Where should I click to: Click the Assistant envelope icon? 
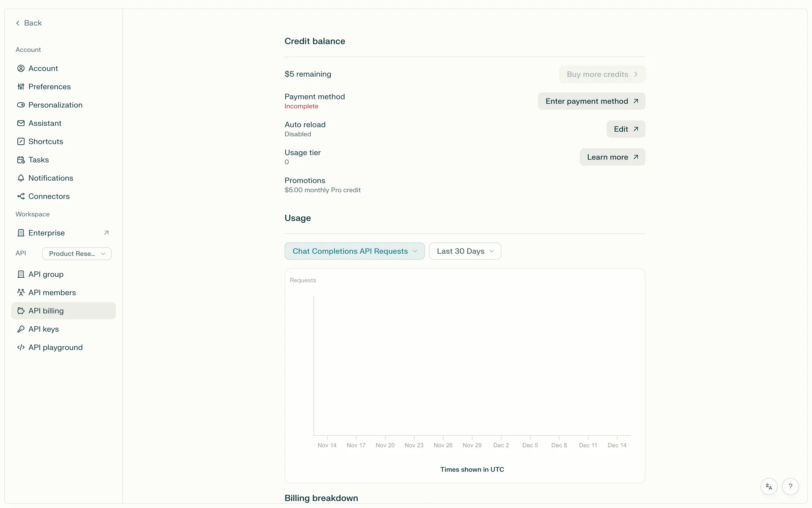[x=21, y=123]
